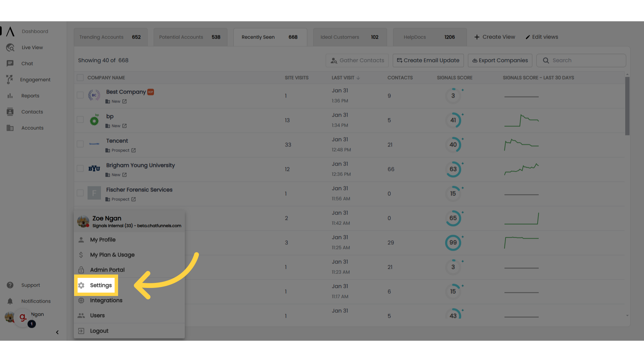Click Export Companies button

pyautogui.click(x=500, y=60)
